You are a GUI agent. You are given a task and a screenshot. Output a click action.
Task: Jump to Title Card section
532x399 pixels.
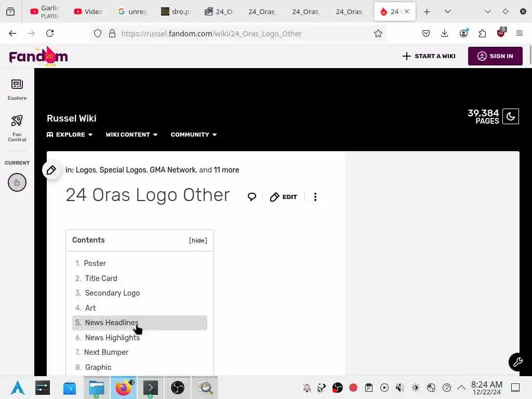pyautogui.click(x=101, y=278)
